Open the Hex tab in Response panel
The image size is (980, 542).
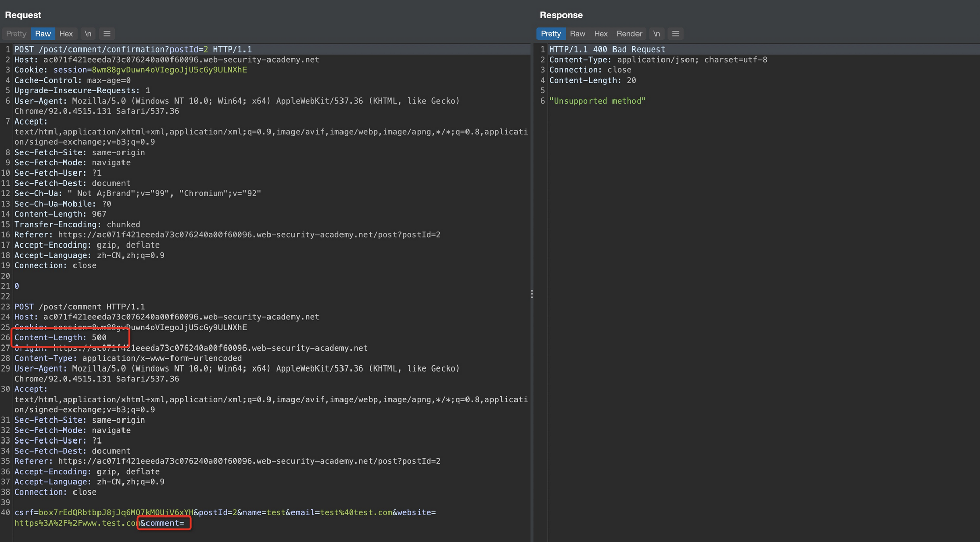click(x=601, y=34)
